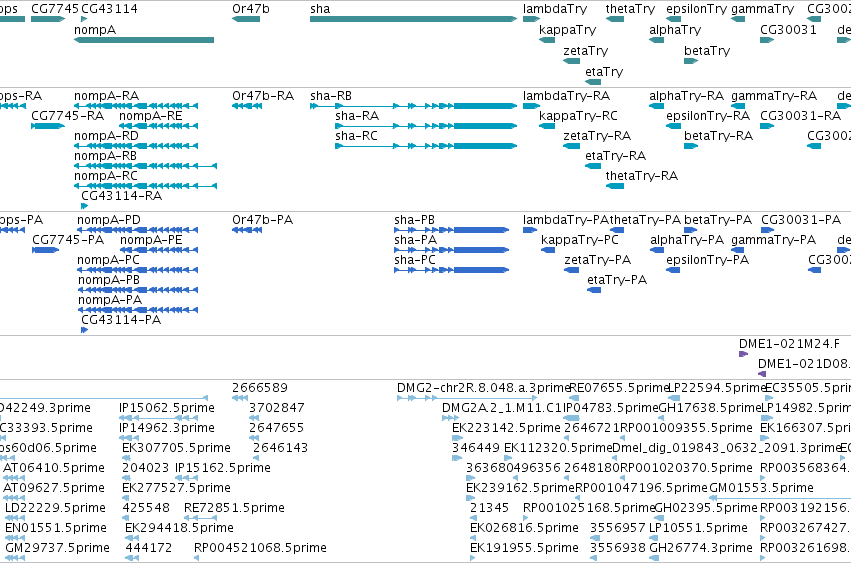This screenshot has height=563, width=851.
Task: Select the zetaTry-RA transcript
Action: (572, 146)
